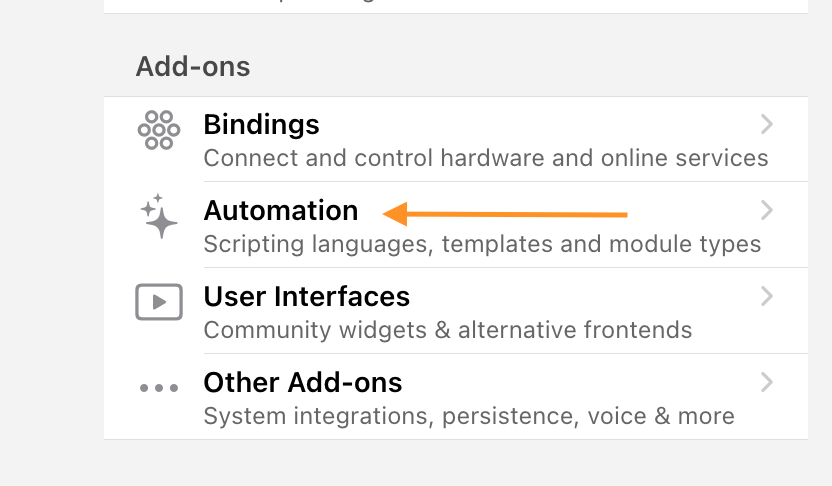Image resolution: width=832 pixels, height=486 pixels.
Task: Click "Community widgets & alternative frontends" description
Action: 447,330
